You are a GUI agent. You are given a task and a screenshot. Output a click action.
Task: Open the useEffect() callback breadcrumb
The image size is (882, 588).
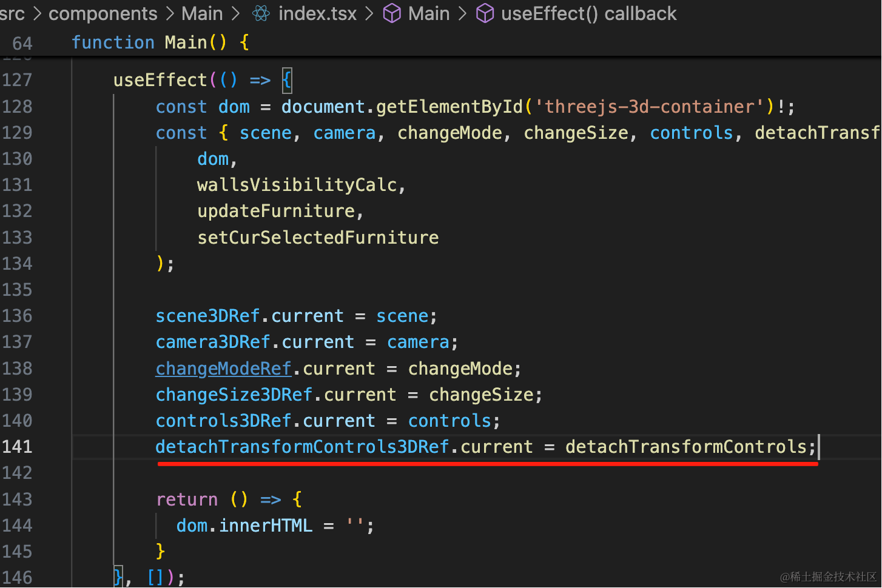(588, 13)
